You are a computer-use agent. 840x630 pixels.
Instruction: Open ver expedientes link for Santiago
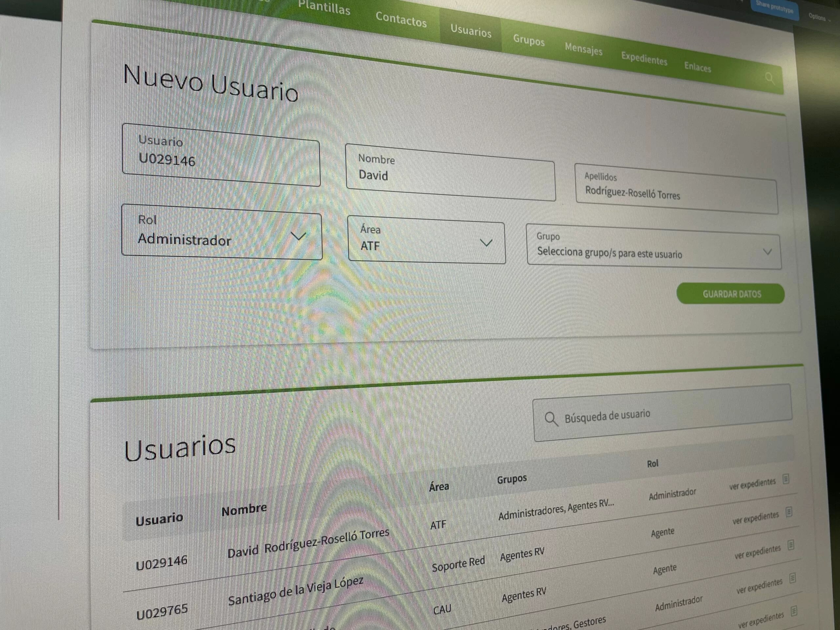(757, 552)
